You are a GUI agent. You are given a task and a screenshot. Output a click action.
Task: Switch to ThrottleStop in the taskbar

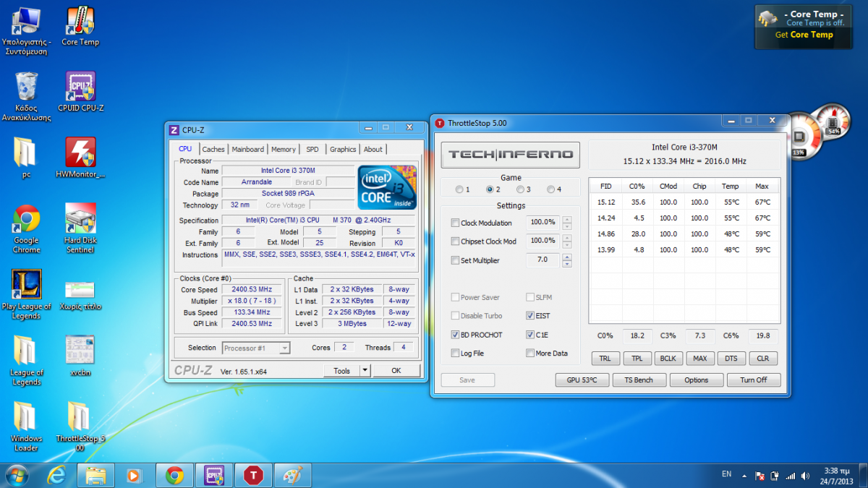(x=253, y=475)
